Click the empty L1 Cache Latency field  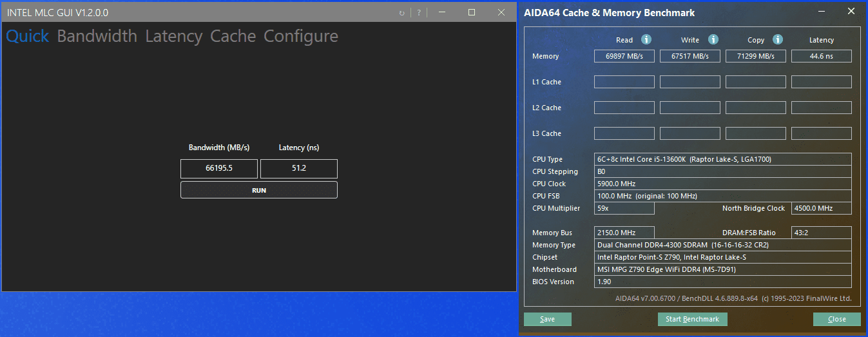822,82
